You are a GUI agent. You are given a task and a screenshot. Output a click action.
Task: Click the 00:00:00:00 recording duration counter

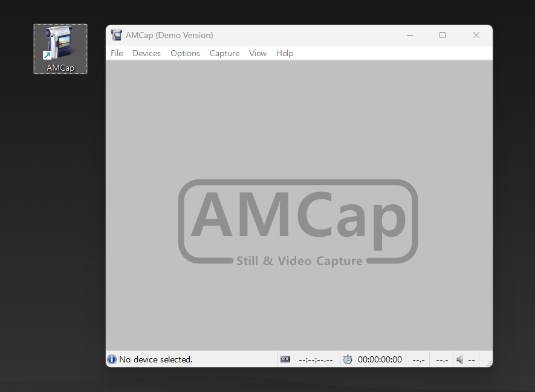tap(381, 359)
